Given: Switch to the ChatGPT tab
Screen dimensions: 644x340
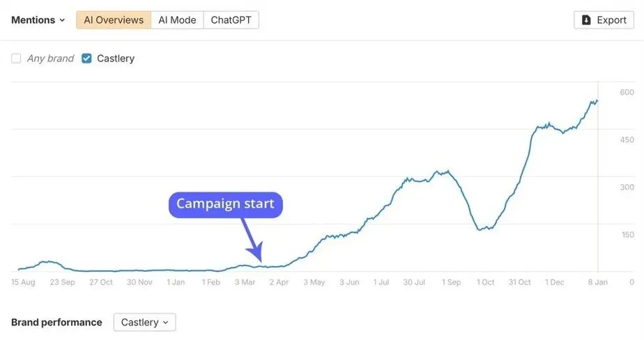Looking at the screenshot, I should [x=231, y=20].
